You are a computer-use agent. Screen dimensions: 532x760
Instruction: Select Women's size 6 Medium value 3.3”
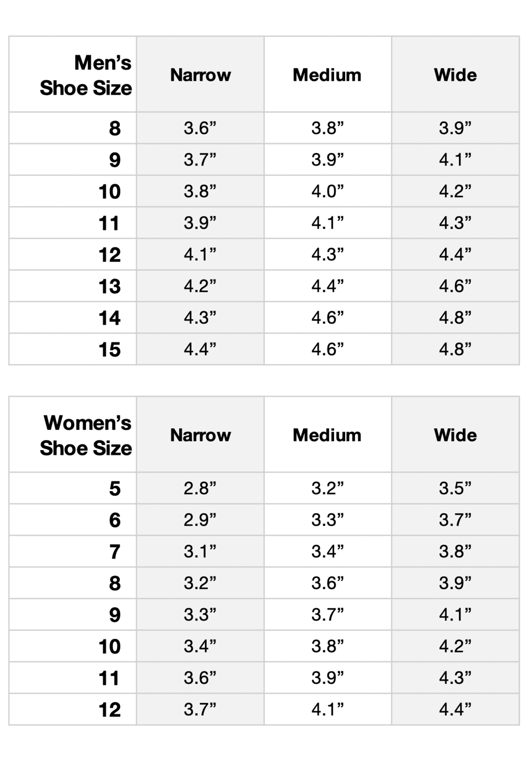tap(327, 520)
